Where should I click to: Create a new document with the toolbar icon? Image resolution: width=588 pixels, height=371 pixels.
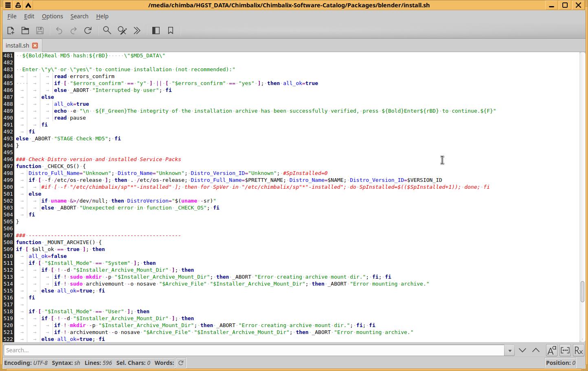click(x=11, y=31)
